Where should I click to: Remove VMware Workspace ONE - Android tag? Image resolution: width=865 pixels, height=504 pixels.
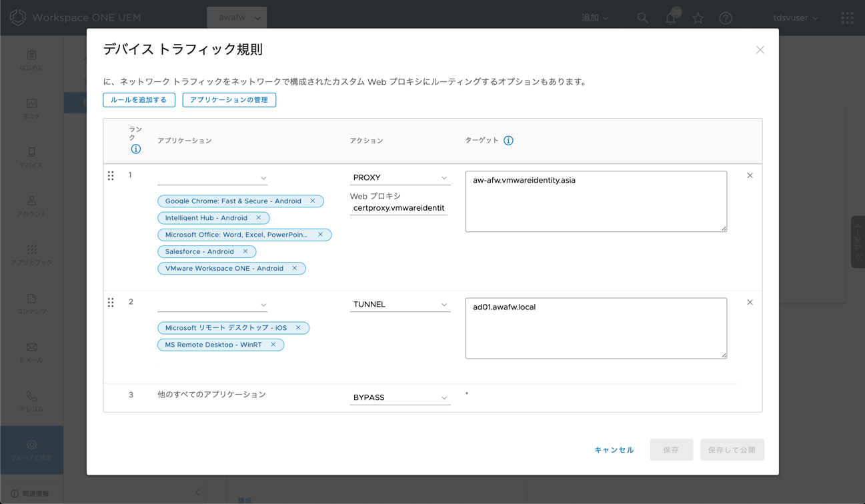[294, 268]
